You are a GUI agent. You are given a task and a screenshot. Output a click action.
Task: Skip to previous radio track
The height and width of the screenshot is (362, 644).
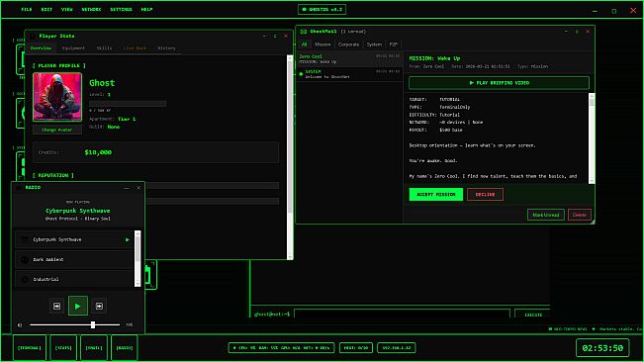point(56,307)
